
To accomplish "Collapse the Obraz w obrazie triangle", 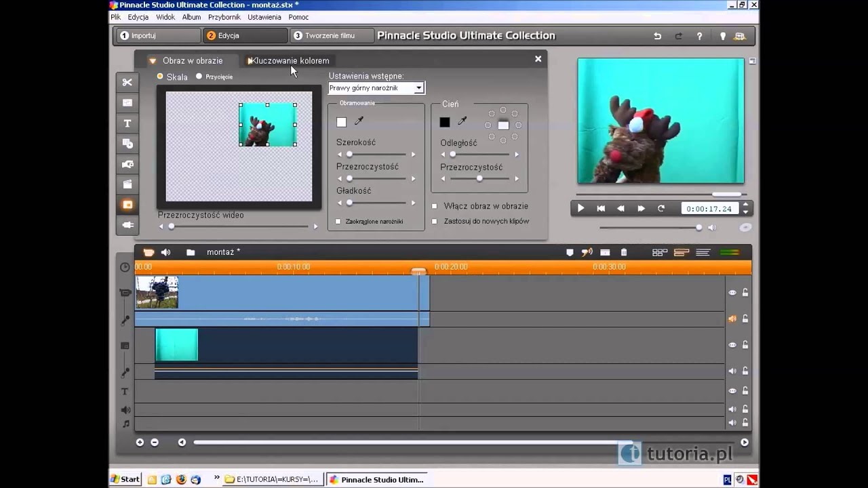I will [153, 61].
